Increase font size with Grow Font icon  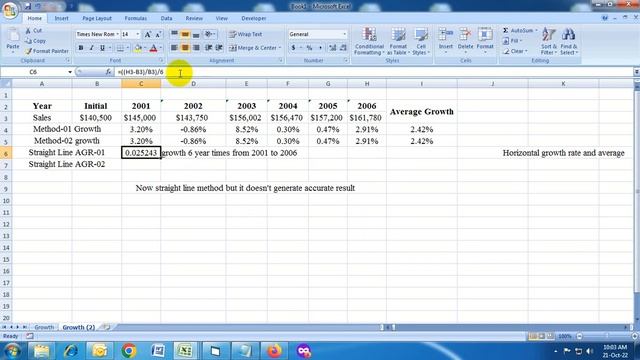click(148, 35)
